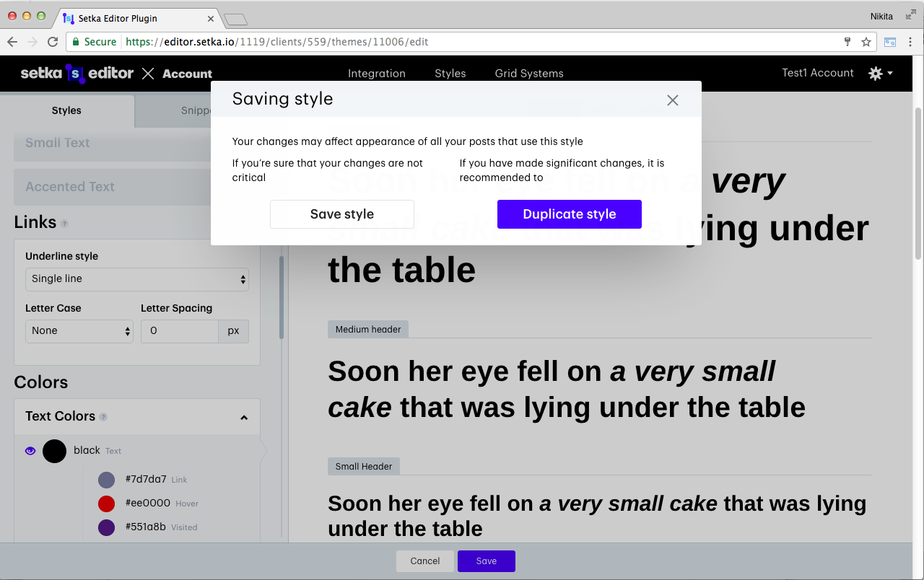Open Integration in top navigation
Screen dimensions: 924x580
point(377,74)
